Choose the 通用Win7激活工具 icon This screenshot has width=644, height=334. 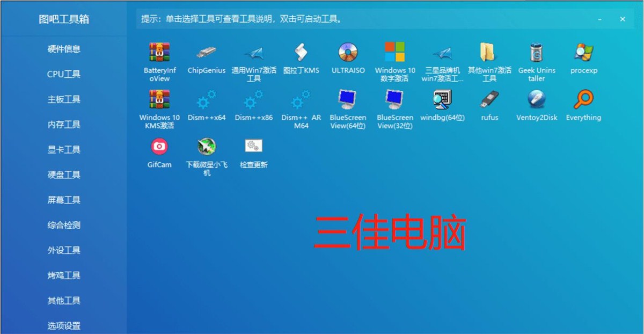pos(254,52)
